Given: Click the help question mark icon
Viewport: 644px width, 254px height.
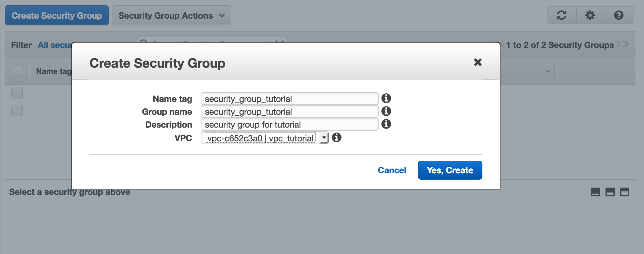Looking at the screenshot, I should [x=619, y=15].
